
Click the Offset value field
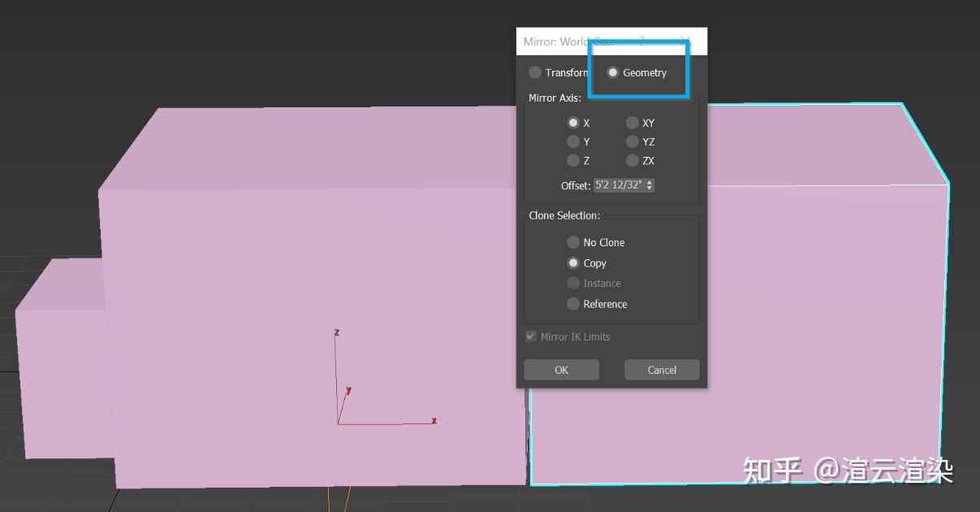(x=619, y=185)
